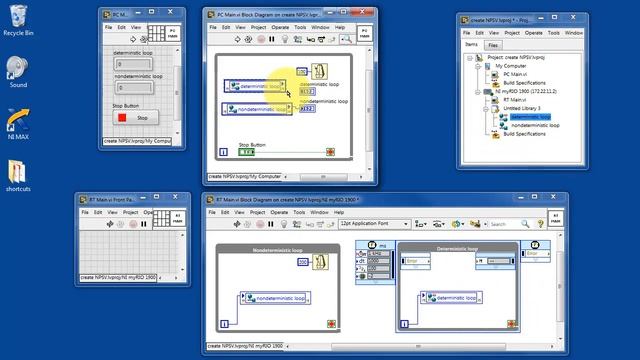
Task: Collapse the Project create NPSV root node
Action: point(470,58)
